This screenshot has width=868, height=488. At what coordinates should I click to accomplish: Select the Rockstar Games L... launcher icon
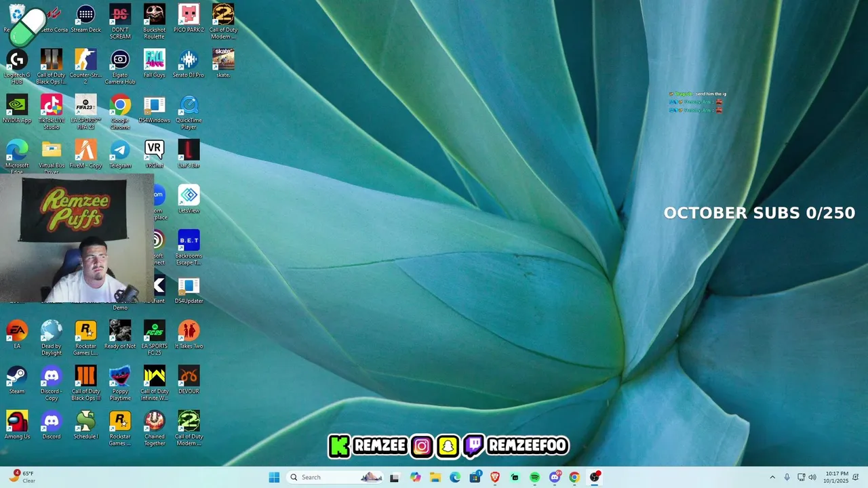click(x=85, y=338)
